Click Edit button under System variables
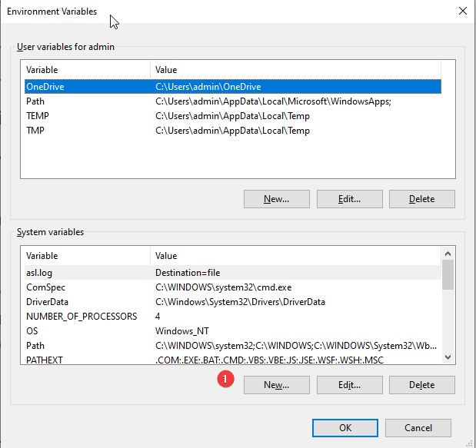This screenshot has width=476, height=448. pos(349,385)
